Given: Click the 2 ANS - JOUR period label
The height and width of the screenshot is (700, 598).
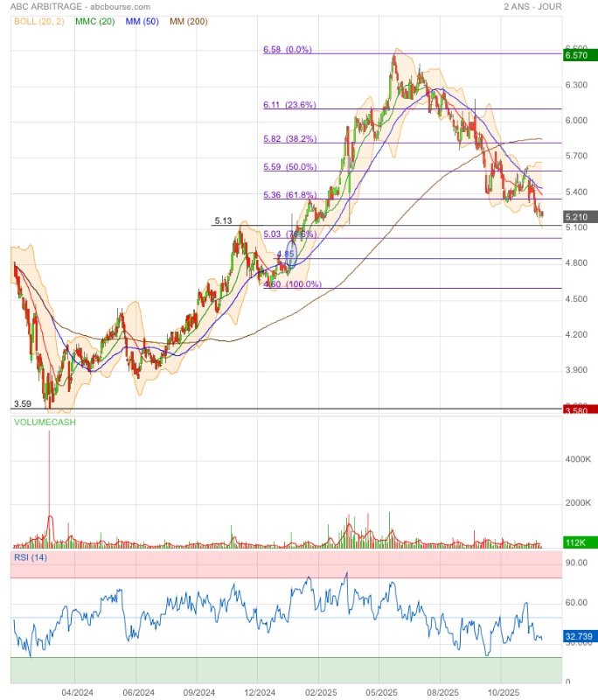Looking at the screenshot, I should click(x=532, y=7).
